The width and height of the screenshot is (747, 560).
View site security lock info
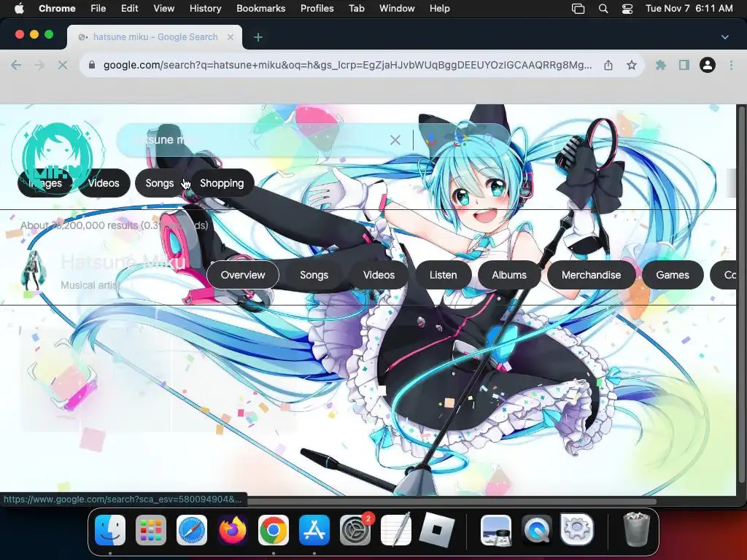pos(93,65)
